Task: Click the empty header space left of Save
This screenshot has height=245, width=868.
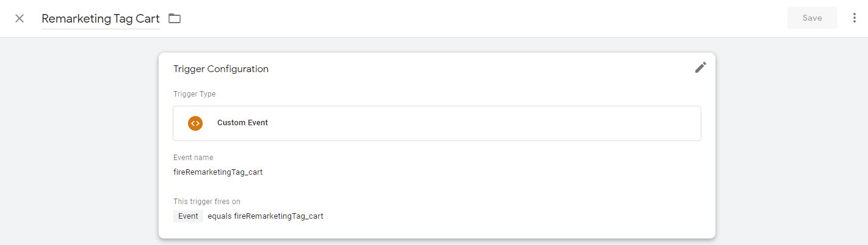Action: coord(488,18)
